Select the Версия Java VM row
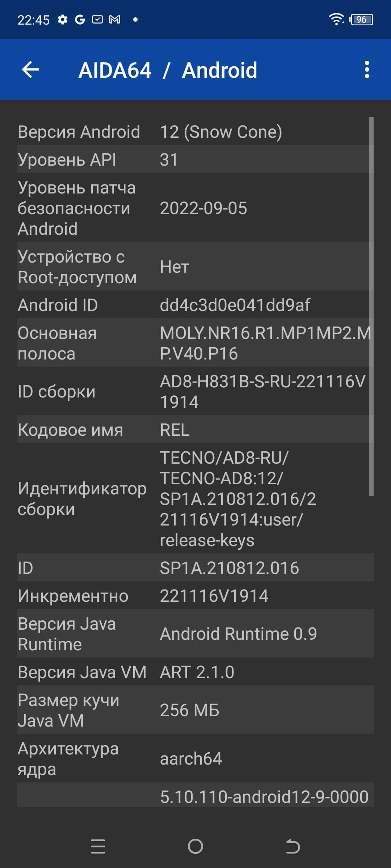Image resolution: width=391 pixels, height=868 pixels. coord(195,672)
